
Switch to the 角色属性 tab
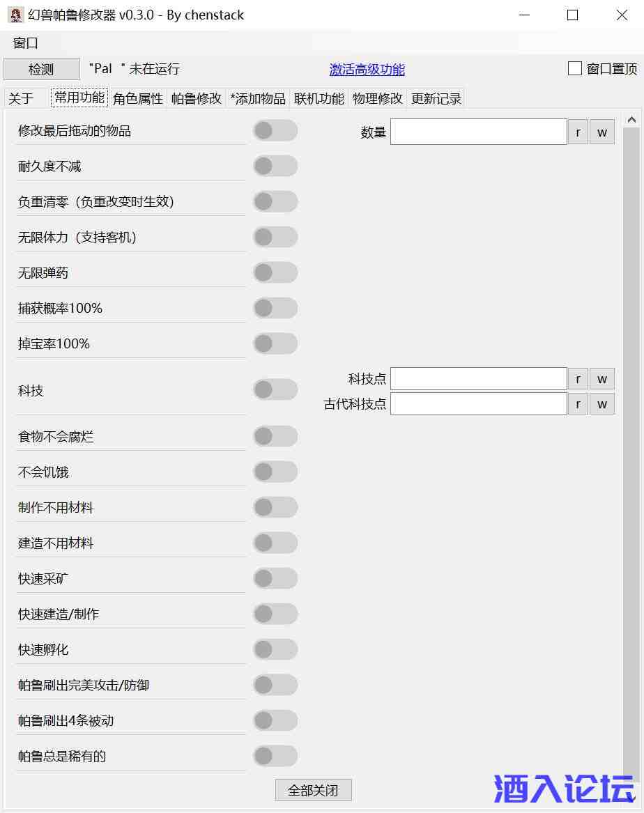[138, 98]
